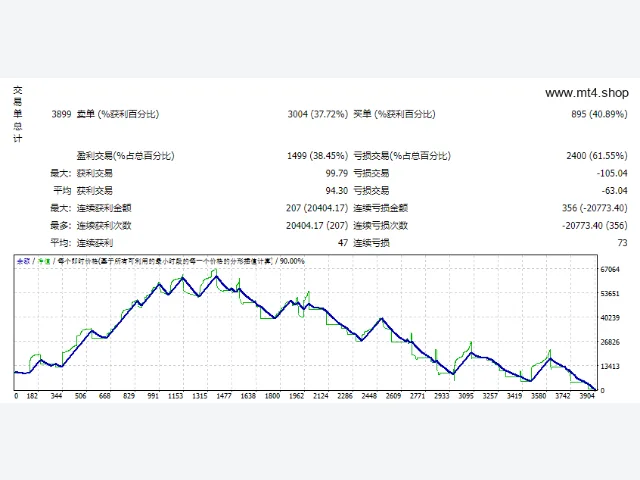This screenshot has width=640, height=480.
Task: Select the label 亏损交易(%占总百分比)
Action: click(402, 156)
